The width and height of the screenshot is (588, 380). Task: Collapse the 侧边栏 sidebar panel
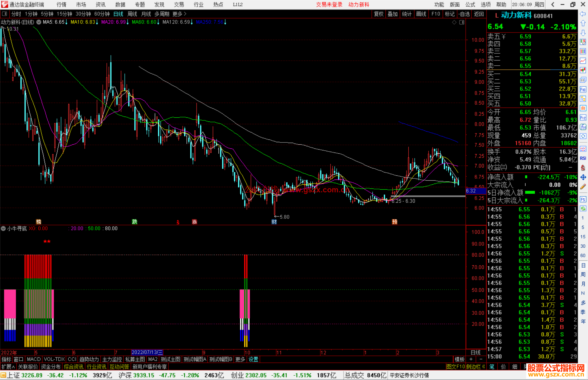click(x=476, y=367)
